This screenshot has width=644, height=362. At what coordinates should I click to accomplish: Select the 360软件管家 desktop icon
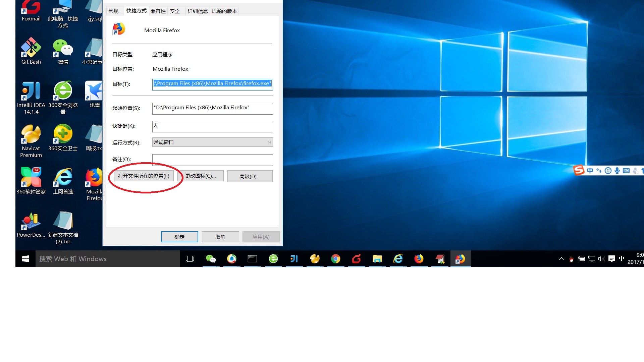(31, 181)
